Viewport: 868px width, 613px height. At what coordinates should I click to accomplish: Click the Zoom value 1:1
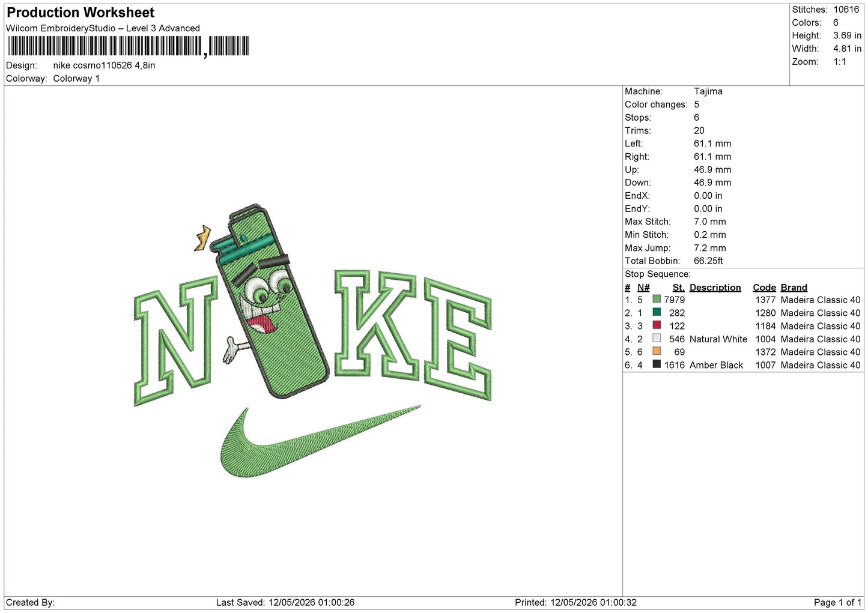pos(839,62)
